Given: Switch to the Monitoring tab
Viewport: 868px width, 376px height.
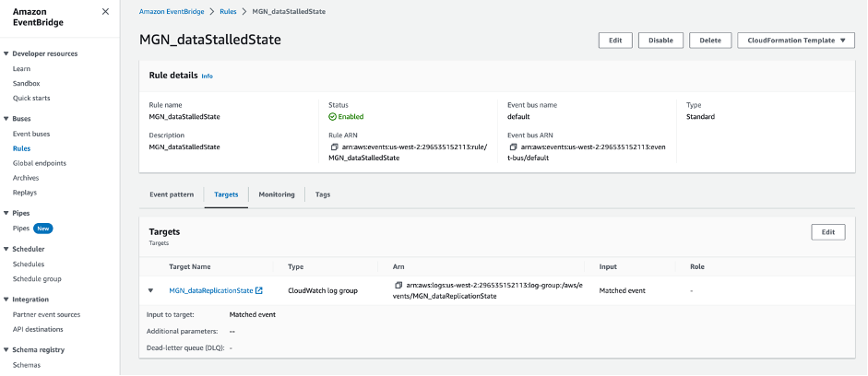Looking at the screenshot, I should pos(277,194).
